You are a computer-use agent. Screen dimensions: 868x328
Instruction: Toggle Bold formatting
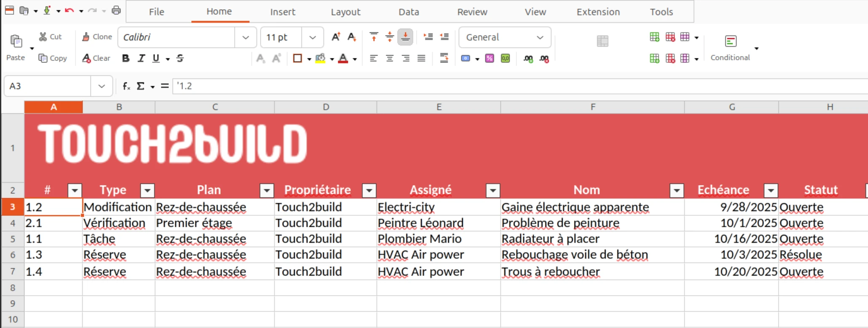(x=126, y=59)
